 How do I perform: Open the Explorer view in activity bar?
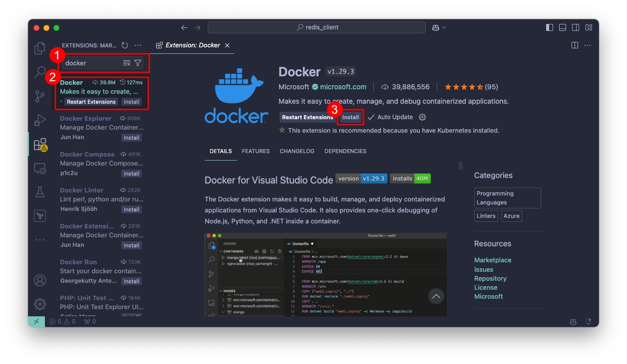point(40,48)
